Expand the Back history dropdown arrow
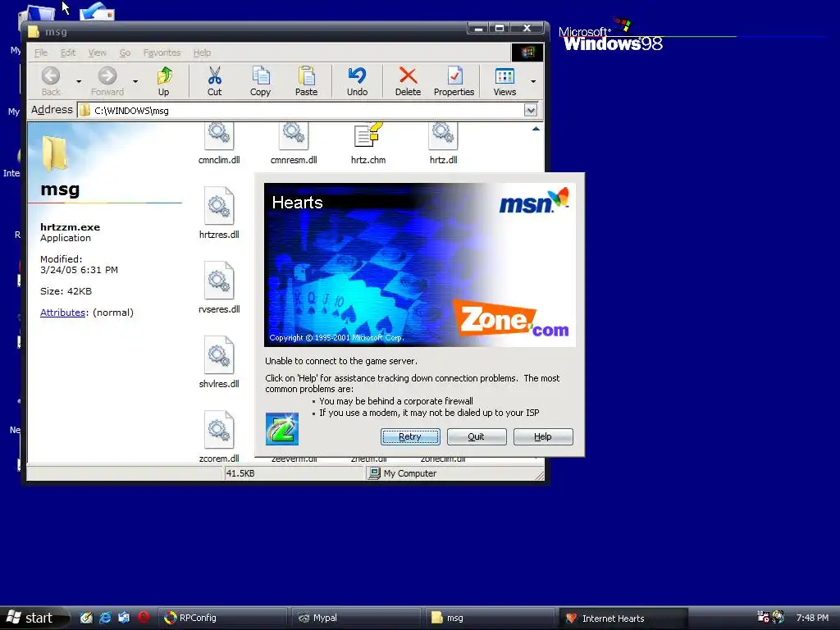Image resolution: width=840 pixels, height=630 pixels. [79, 81]
